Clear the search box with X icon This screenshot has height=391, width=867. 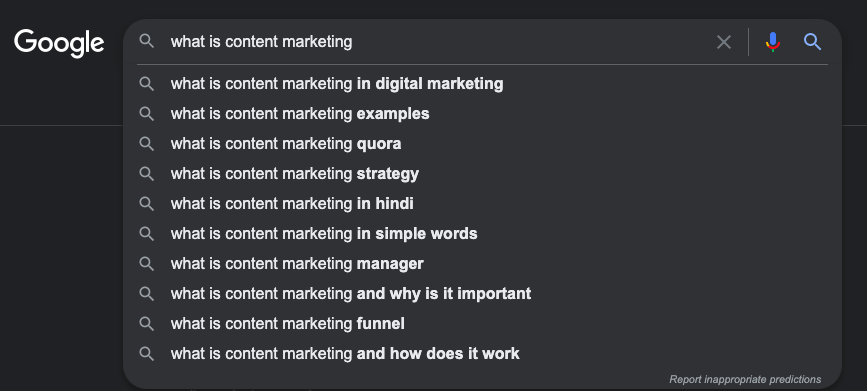click(724, 42)
